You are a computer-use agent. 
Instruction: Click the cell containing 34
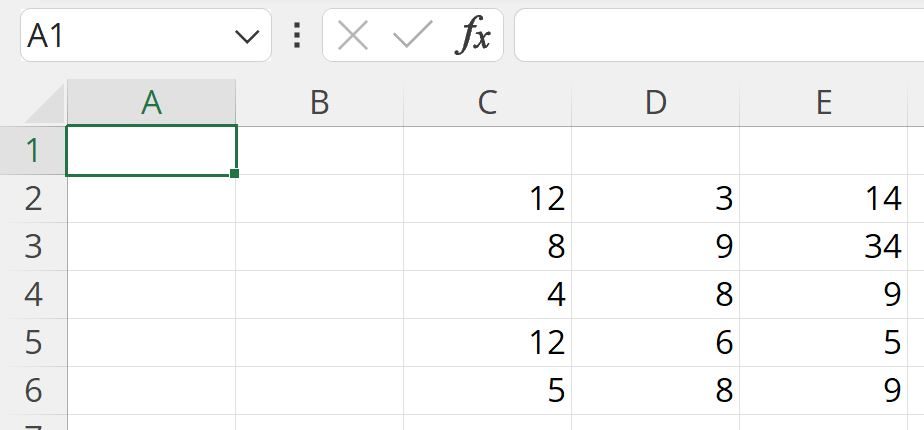823,246
